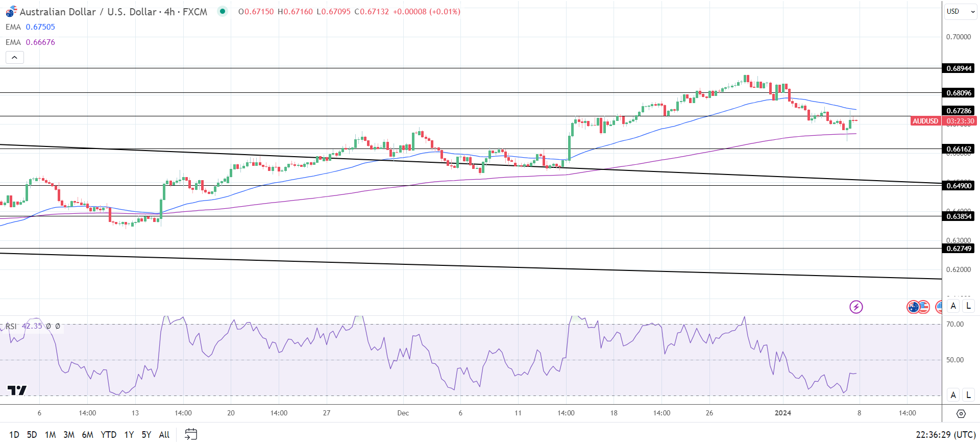The width and height of the screenshot is (980, 446).
Task: Select the first EMA 0.67505 legend
Action: 30,27
